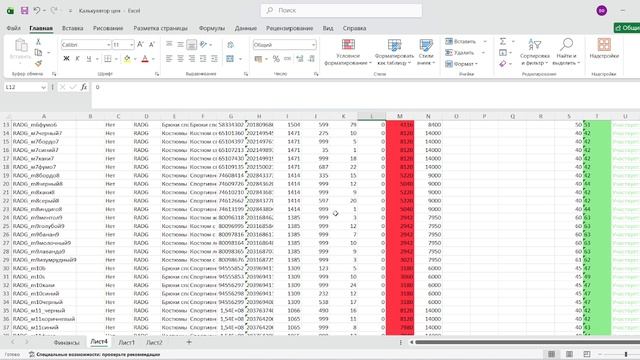
Task: Click the Find and Select magnifier icon
Action: tap(566, 44)
